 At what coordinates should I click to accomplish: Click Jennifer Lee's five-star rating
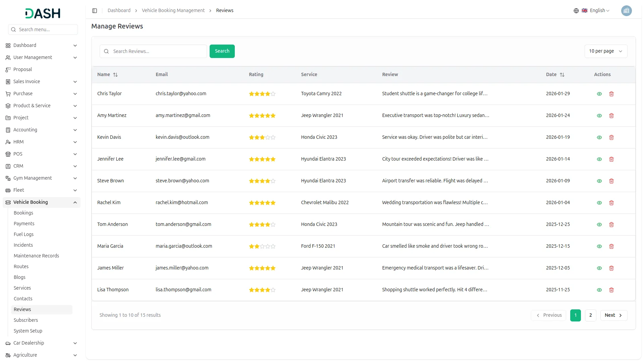tap(262, 159)
